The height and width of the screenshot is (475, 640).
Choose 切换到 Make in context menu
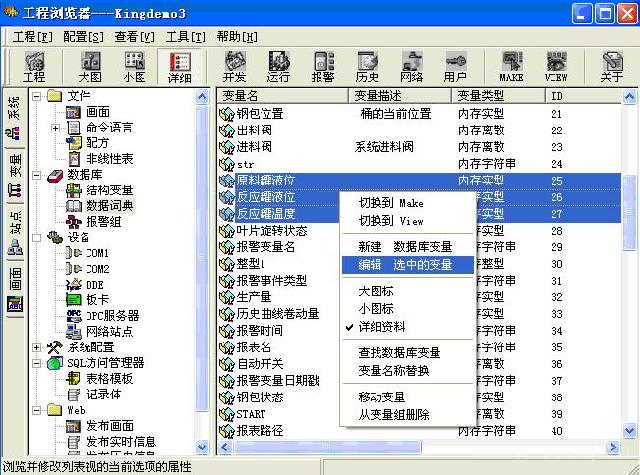407,203
